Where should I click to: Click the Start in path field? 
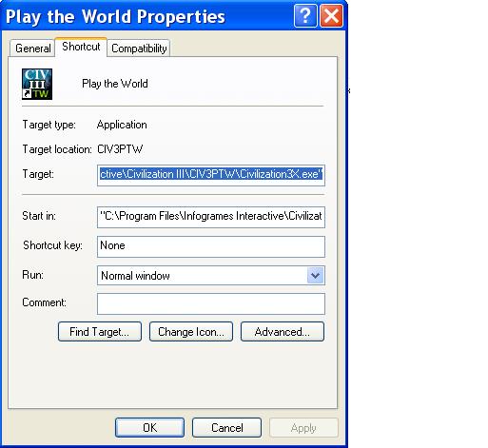coord(211,217)
